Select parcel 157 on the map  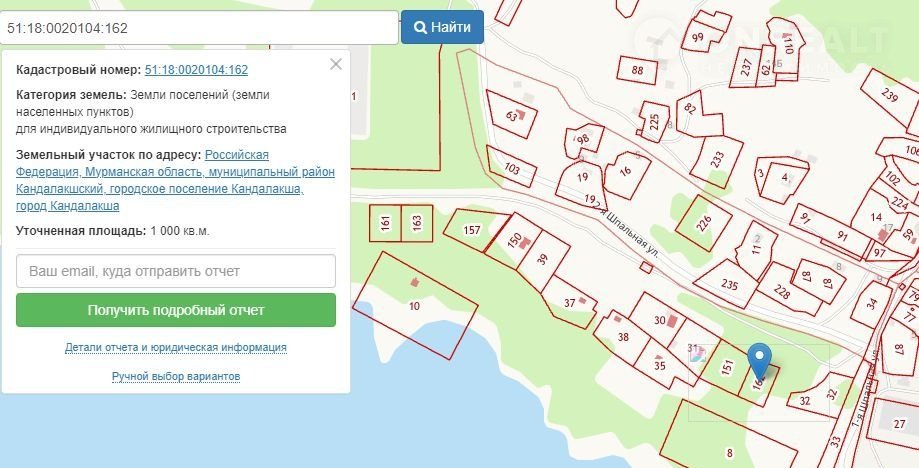(x=472, y=230)
